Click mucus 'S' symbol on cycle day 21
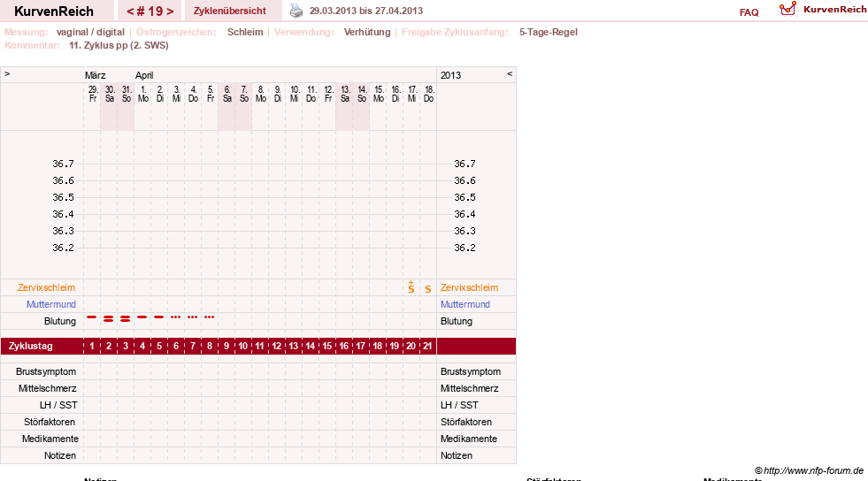 [428, 288]
